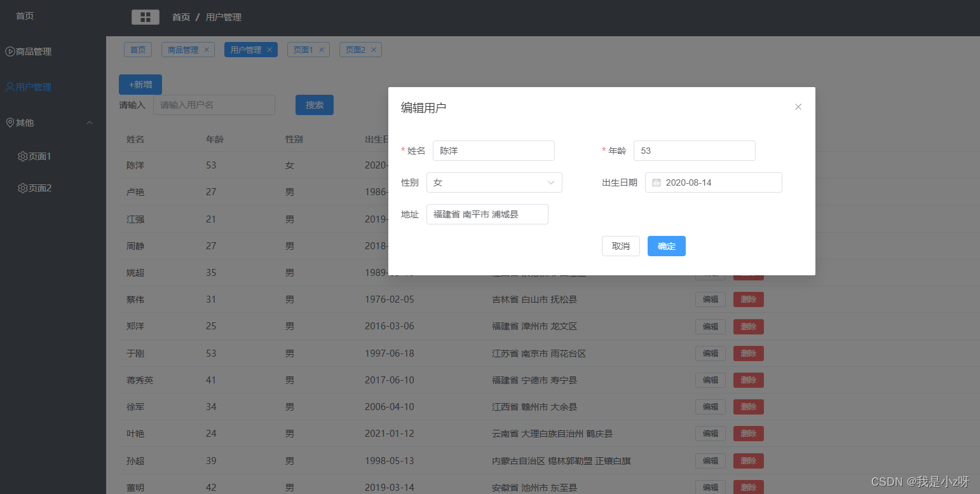Viewport: 980px width, 494px height.
Task: Click the +新增 button
Action: coord(140,85)
